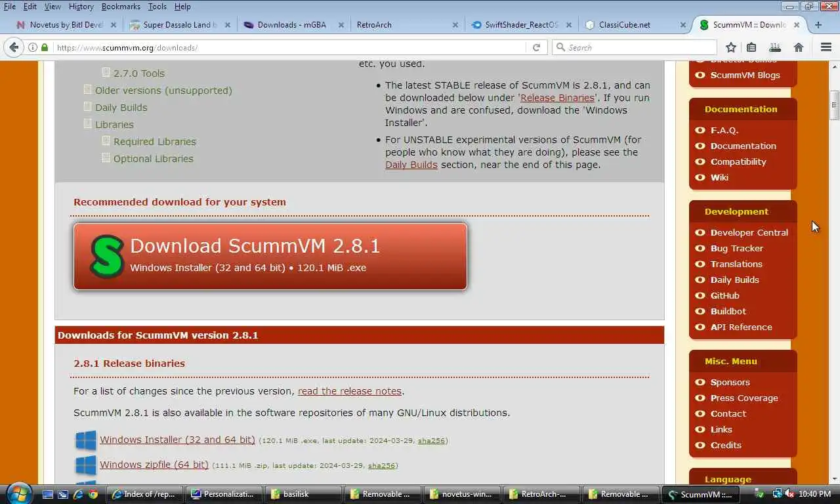
Task: Open the History menu
Action: pyautogui.click(x=81, y=7)
